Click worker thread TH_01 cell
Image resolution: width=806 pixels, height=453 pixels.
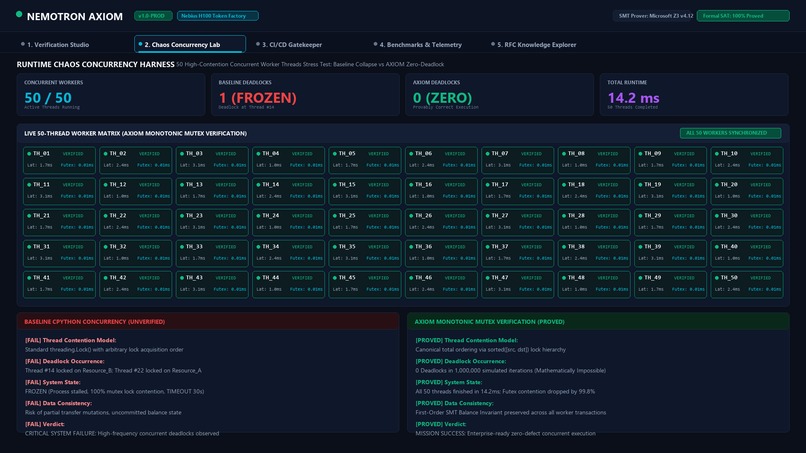pos(59,160)
